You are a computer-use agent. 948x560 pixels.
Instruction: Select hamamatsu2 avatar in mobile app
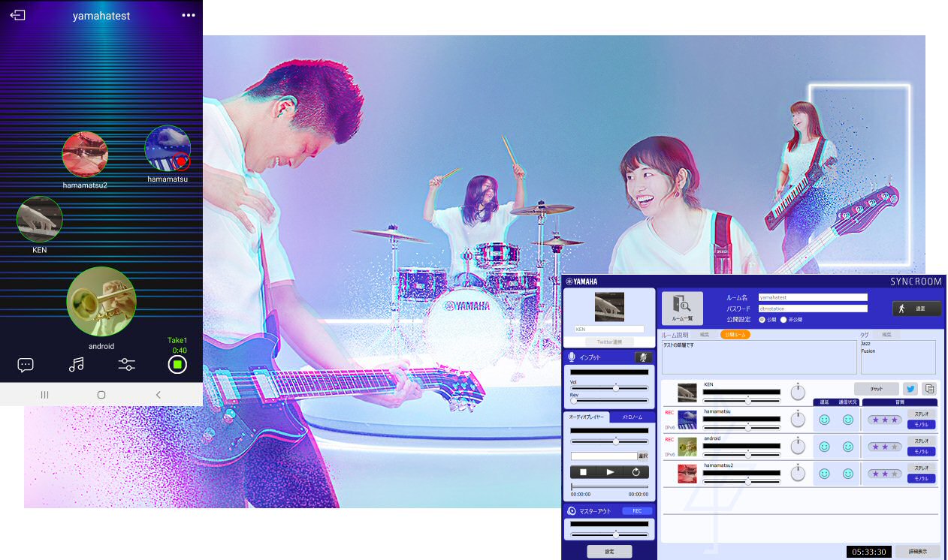[x=85, y=155]
